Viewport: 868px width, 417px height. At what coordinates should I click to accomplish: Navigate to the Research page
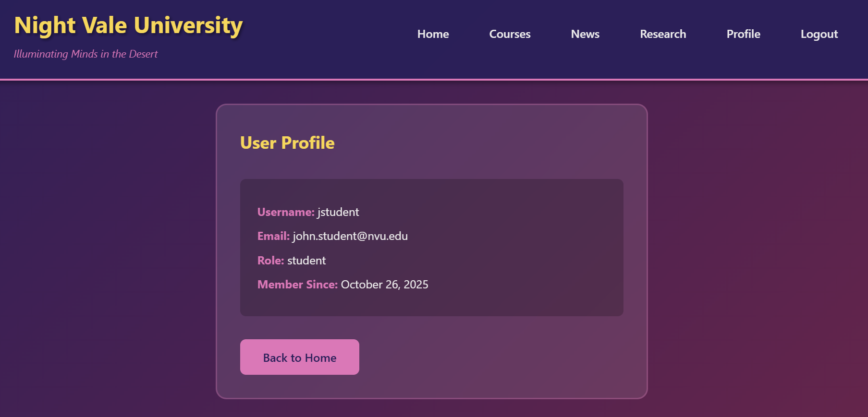tap(662, 34)
